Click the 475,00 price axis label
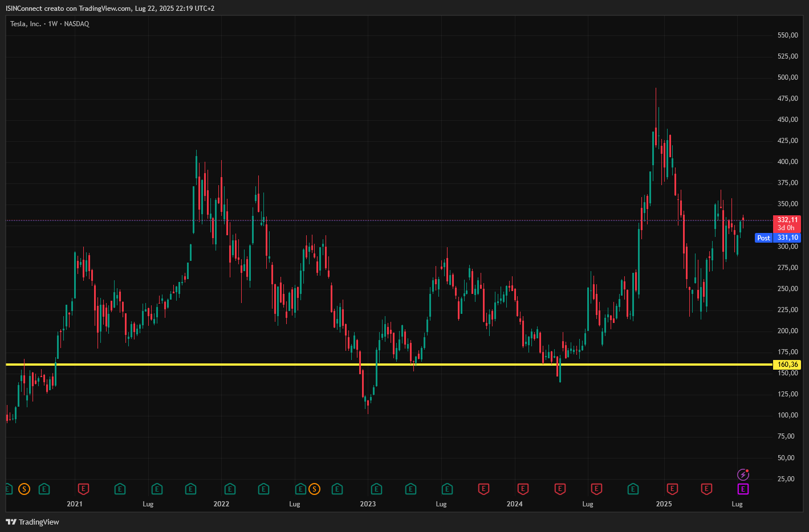The width and height of the screenshot is (809, 532). pyautogui.click(x=787, y=99)
